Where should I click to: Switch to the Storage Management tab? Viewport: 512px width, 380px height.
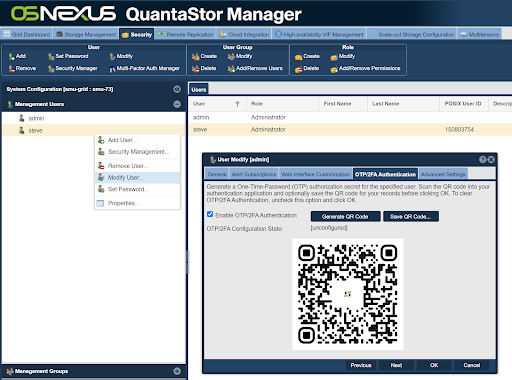point(86,34)
